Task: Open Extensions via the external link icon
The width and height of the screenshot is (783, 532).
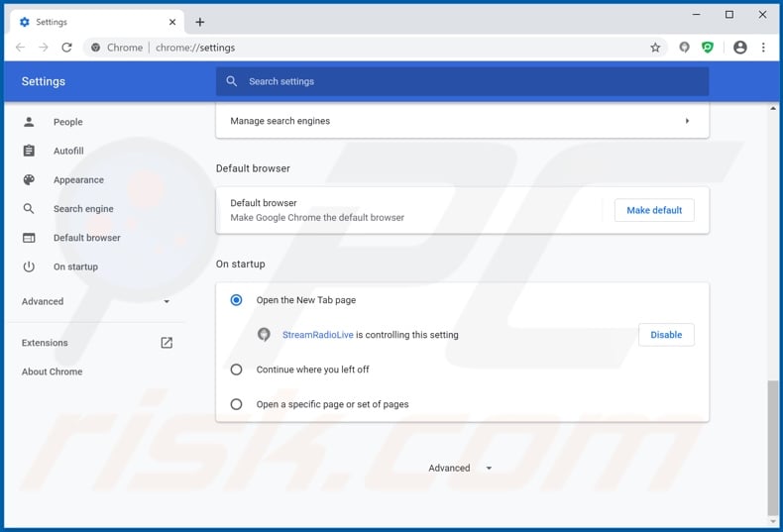Action: tap(167, 343)
